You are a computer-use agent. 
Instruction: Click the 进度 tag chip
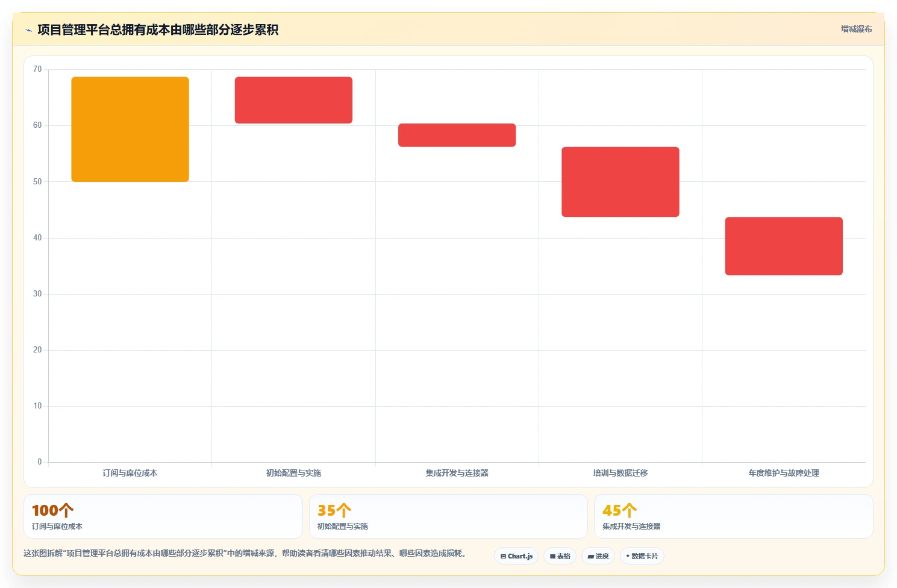pos(598,556)
